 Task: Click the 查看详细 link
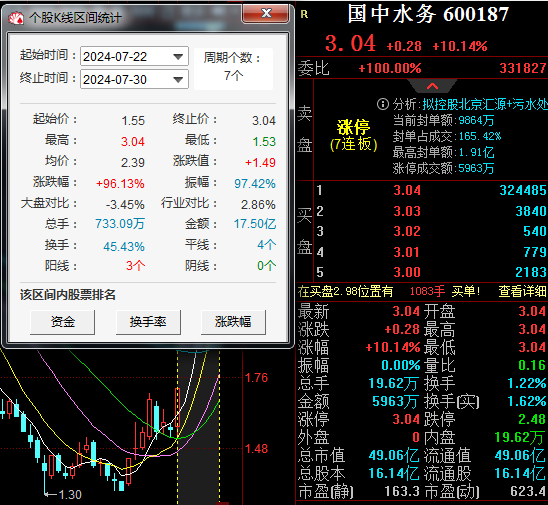[522, 291]
